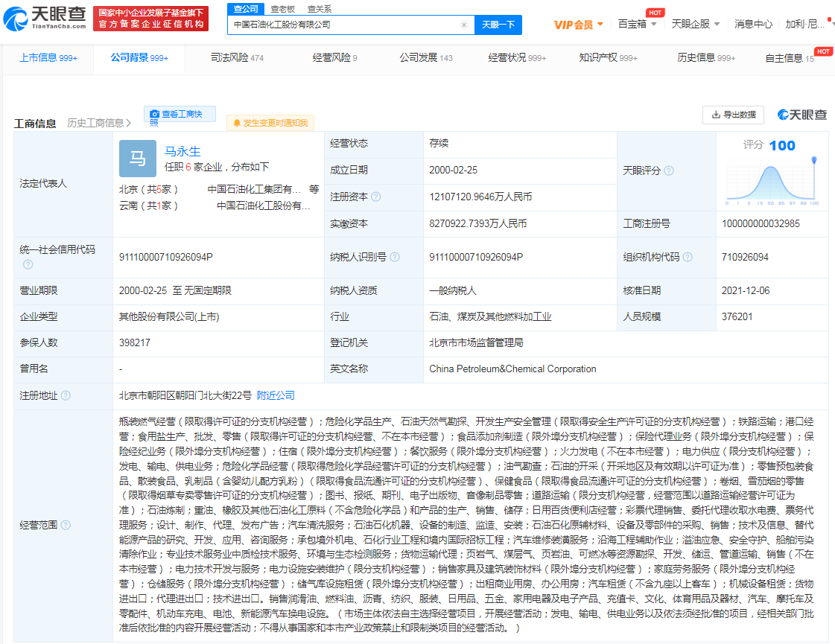Click the TianYanCha logo
This screenshot has height=644, width=835.
point(45,19)
